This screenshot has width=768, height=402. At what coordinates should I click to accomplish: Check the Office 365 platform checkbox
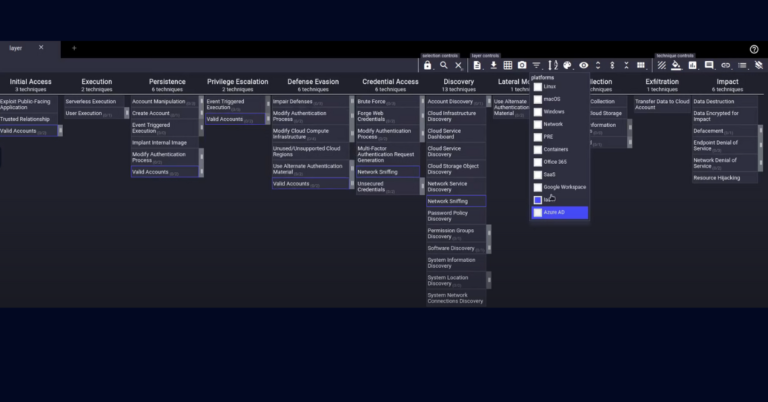(538, 162)
